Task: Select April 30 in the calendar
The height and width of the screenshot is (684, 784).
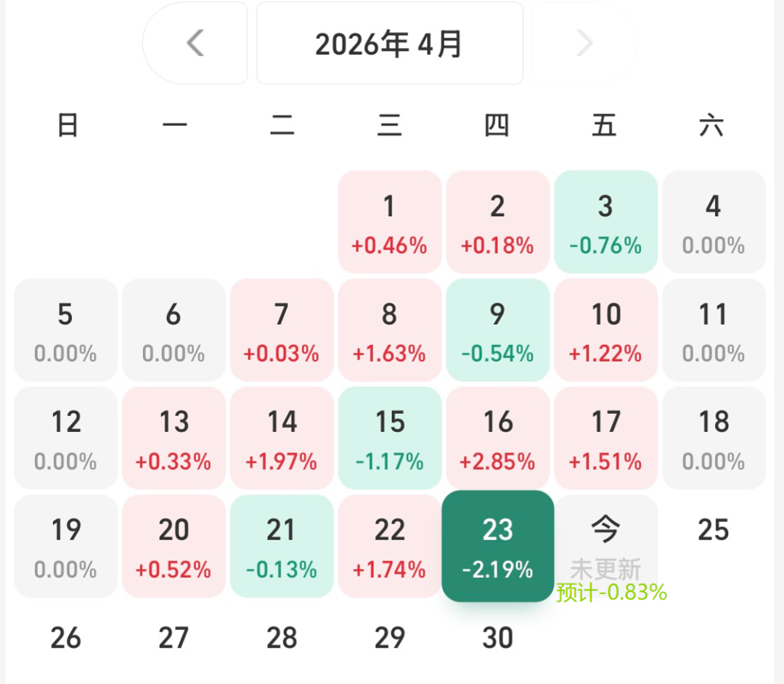Action: coord(497,638)
